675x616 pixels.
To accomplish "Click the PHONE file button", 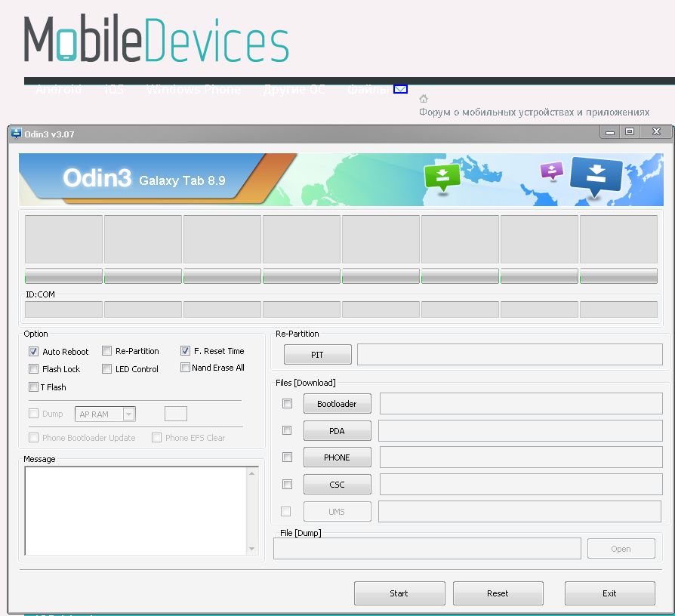I will [337, 457].
